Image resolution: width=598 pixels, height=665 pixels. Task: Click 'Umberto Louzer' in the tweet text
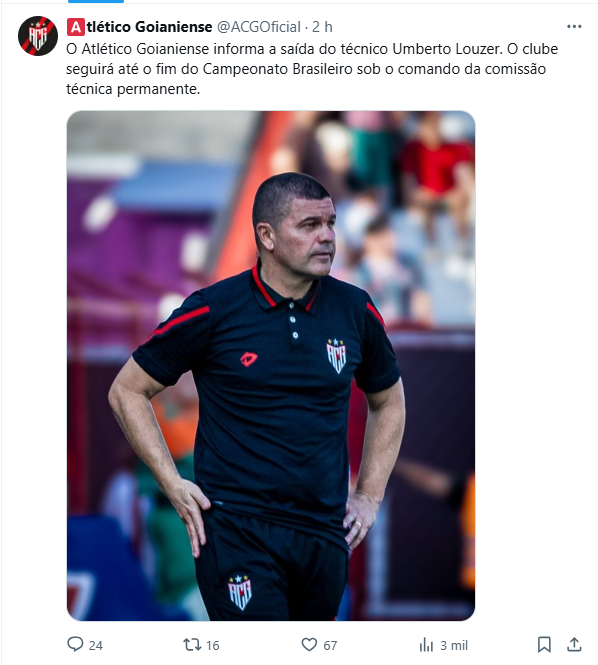point(447,49)
